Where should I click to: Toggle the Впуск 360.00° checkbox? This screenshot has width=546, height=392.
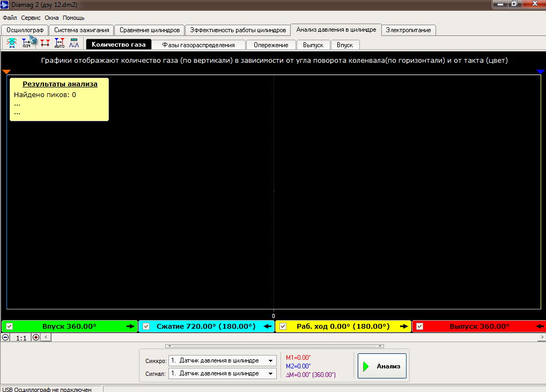pyautogui.click(x=10, y=326)
